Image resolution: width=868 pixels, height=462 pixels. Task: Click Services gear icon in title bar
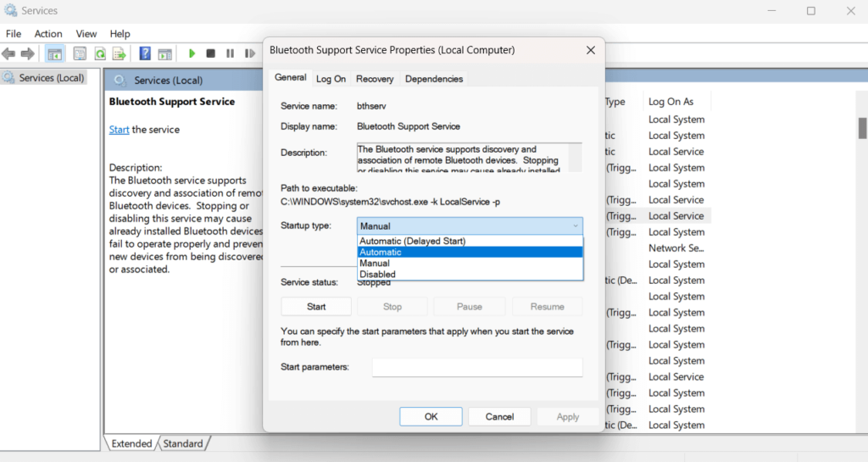[x=10, y=10]
